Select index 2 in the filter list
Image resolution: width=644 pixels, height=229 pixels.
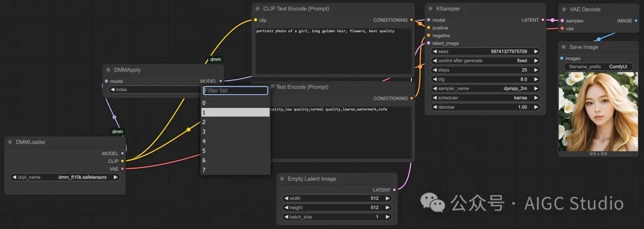point(236,122)
